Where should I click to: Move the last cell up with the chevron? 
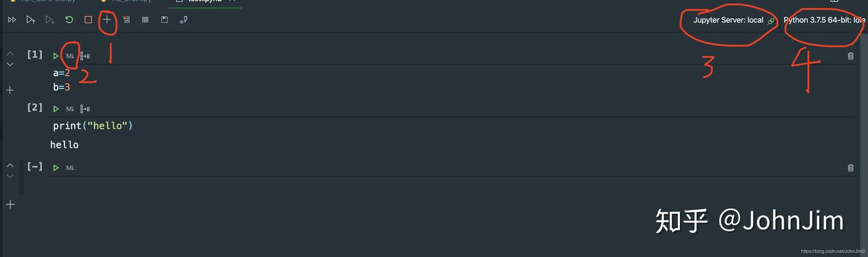click(x=10, y=165)
